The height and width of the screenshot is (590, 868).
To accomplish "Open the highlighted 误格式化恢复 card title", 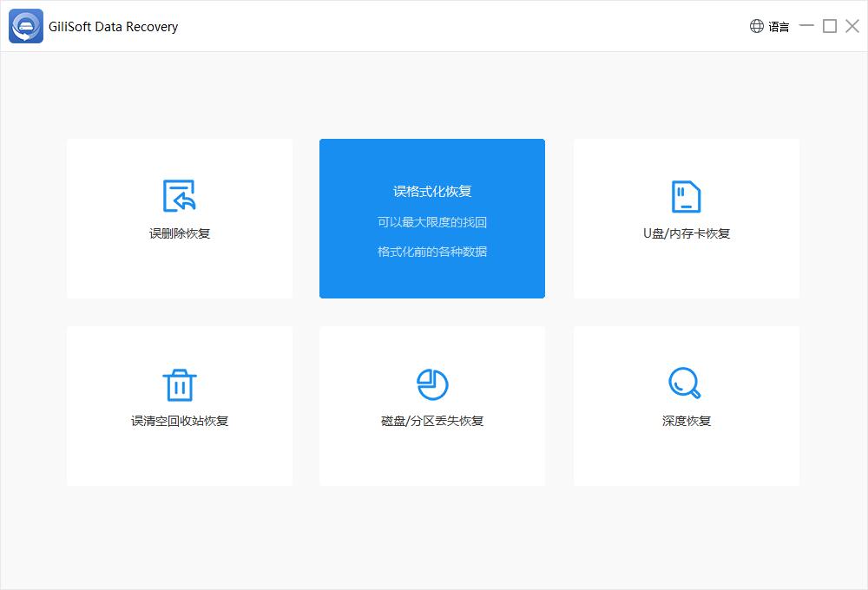I will coord(432,191).
